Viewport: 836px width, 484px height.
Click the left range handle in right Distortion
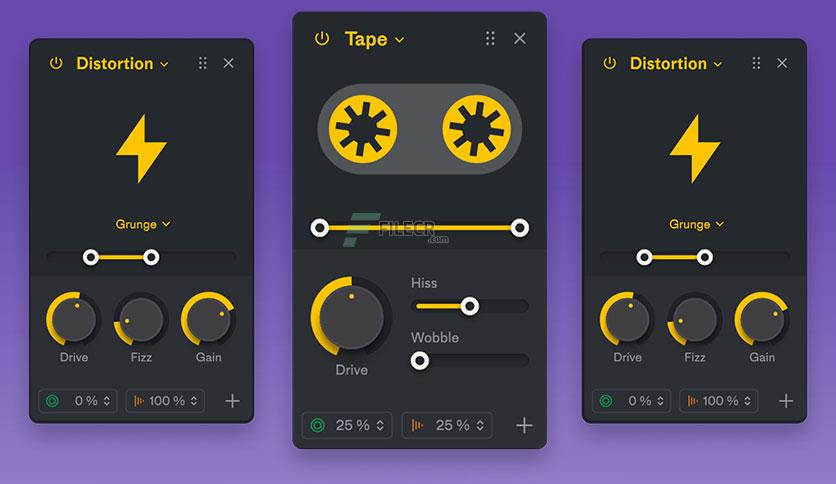(645, 257)
